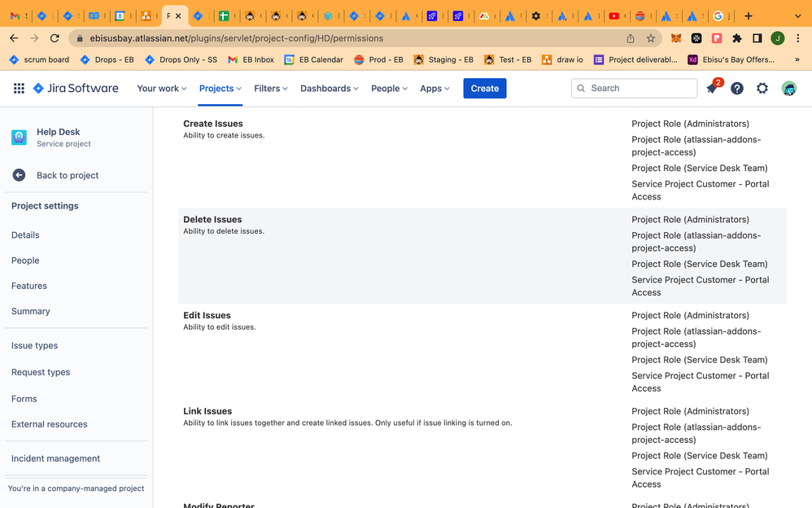The height and width of the screenshot is (508, 812).
Task: Click the Back to project arrow icon
Action: 19,175
